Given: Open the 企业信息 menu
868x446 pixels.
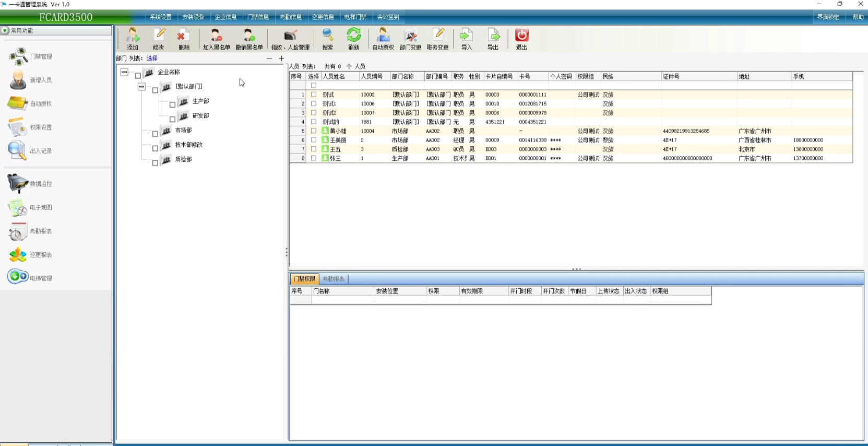Looking at the screenshot, I should 225,17.
